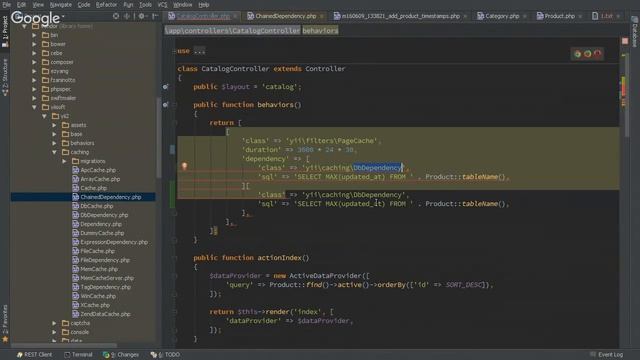The height and width of the screenshot is (360, 640).
Task: Click Project panel vertical scrollbar
Action: [158, 137]
